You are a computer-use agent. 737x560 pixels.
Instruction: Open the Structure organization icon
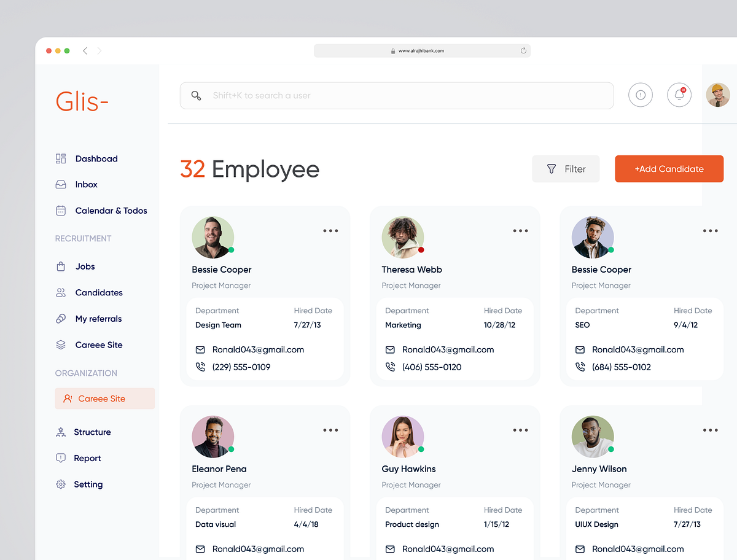pos(60,432)
